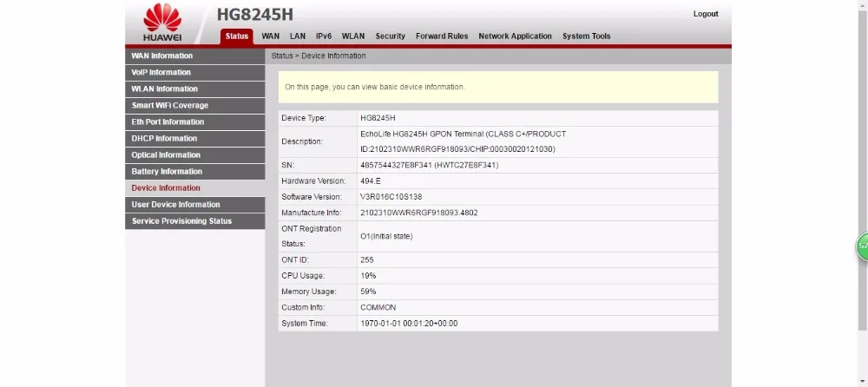Click the Huawei logo
The height and width of the screenshot is (387, 868).
point(162,23)
